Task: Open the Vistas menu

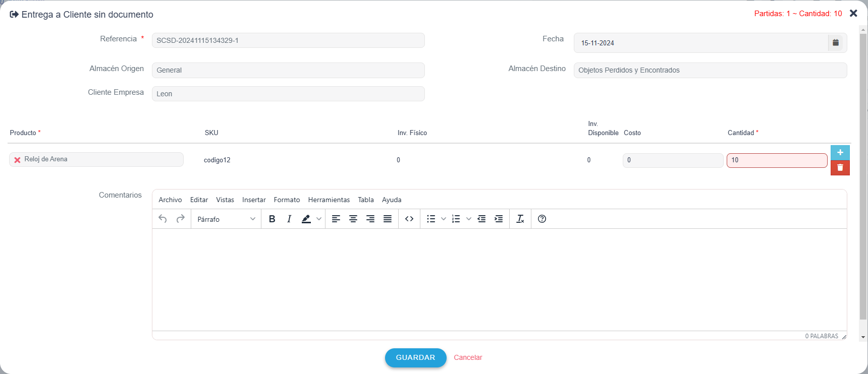Action: 225,200
